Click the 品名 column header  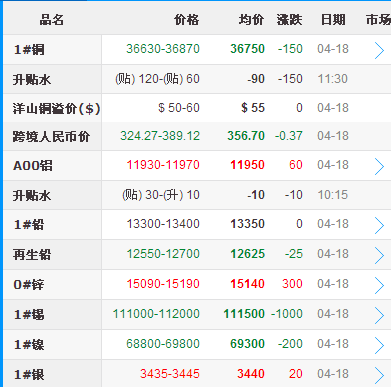pyautogui.click(x=52, y=20)
